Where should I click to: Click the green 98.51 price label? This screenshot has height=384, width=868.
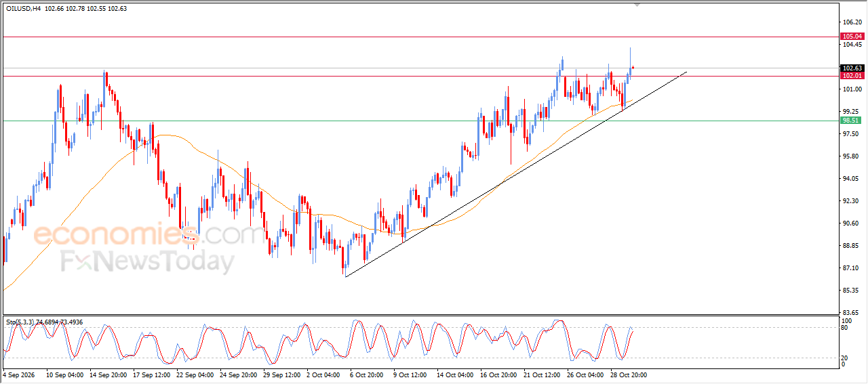point(851,121)
